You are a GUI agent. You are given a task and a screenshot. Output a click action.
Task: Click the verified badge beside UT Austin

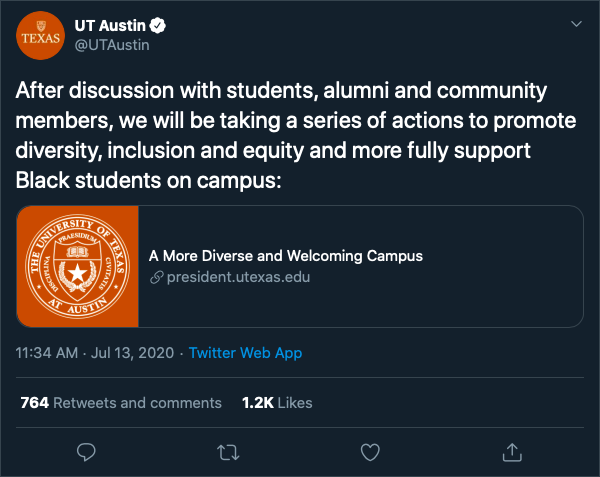click(x=157, y=26)
